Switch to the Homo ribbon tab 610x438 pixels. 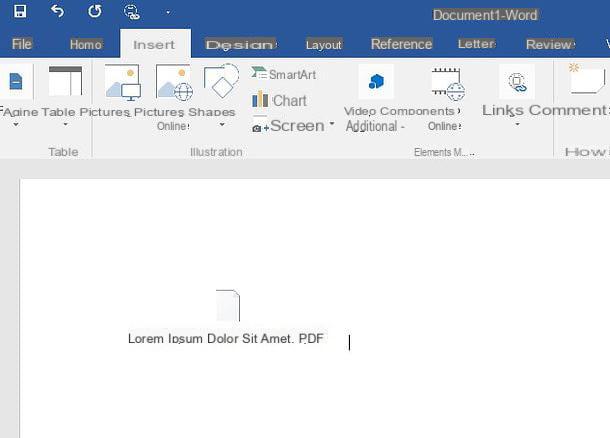86,44
